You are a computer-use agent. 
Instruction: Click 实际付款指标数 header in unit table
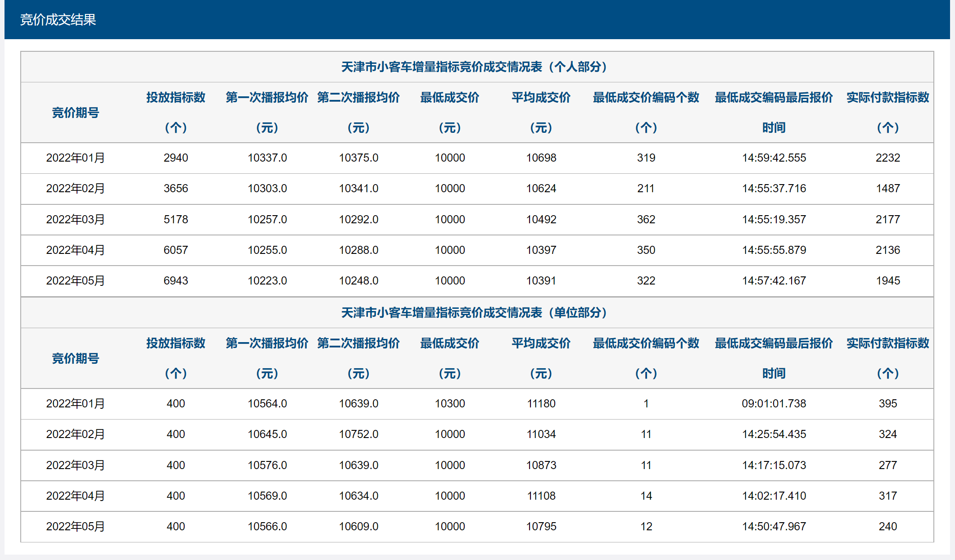[887, 343]
